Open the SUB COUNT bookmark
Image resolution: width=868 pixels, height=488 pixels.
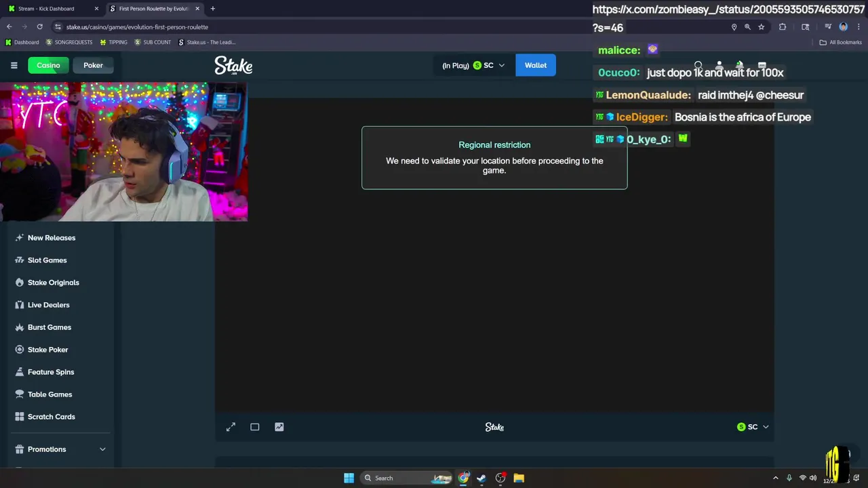tap(153, 42)
